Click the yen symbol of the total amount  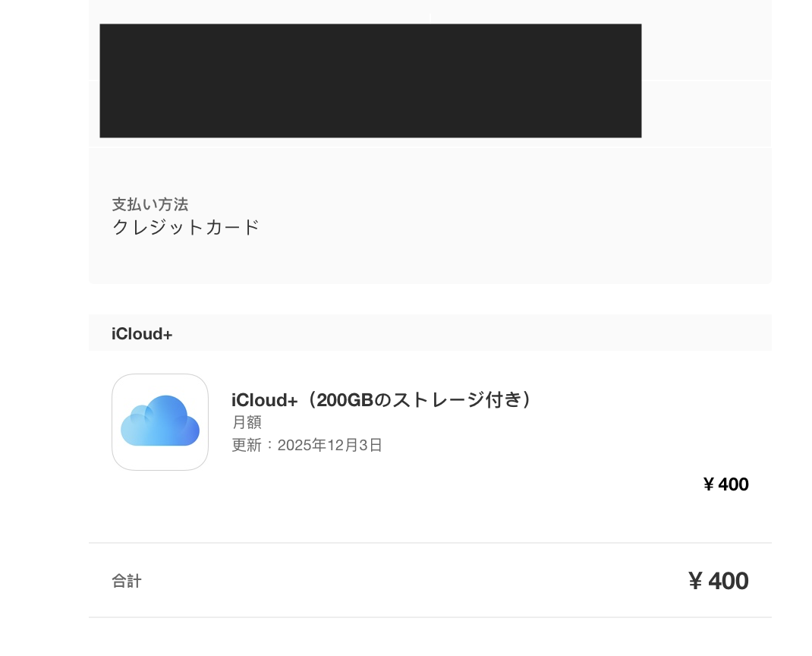[x=695, y=582]
